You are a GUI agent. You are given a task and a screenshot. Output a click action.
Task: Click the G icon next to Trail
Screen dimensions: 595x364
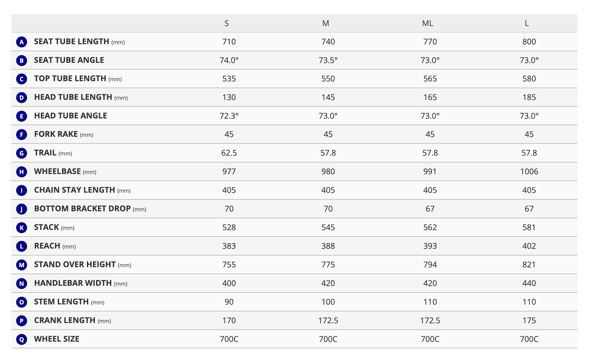22,153
